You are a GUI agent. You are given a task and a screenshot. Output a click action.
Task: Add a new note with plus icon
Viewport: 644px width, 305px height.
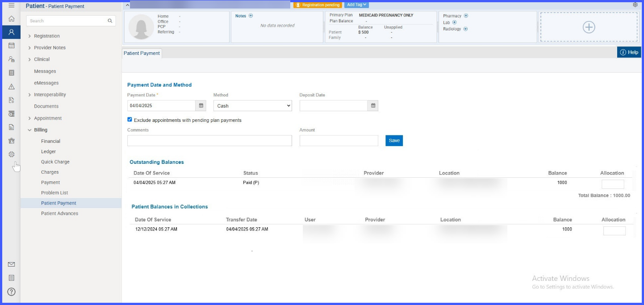251,16
